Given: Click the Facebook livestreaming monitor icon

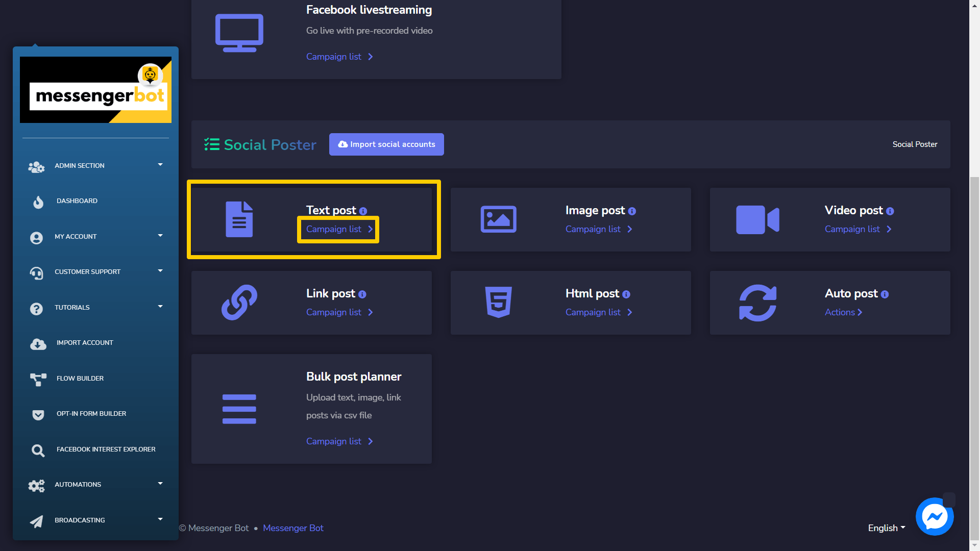Looking at the screenshot, I should tap(239, 33).
